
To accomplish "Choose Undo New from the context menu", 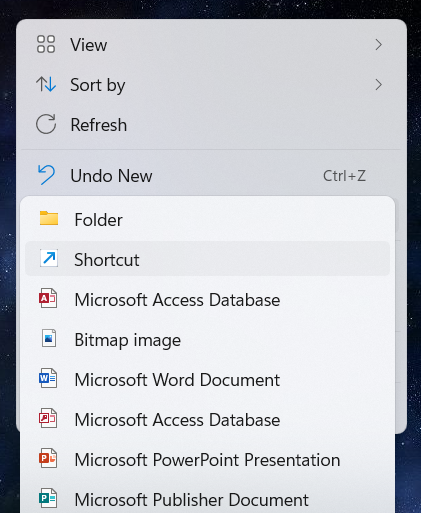I will click(211, 175).
